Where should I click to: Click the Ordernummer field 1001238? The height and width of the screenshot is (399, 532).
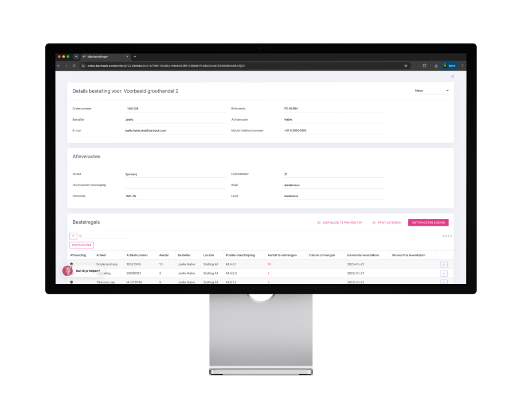[x=176, y=109]
